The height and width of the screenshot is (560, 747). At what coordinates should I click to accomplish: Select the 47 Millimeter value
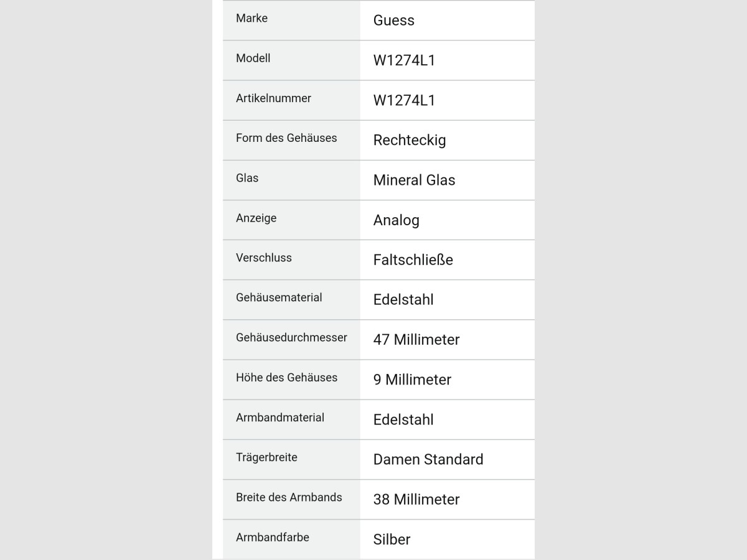[x=416, y=340]
